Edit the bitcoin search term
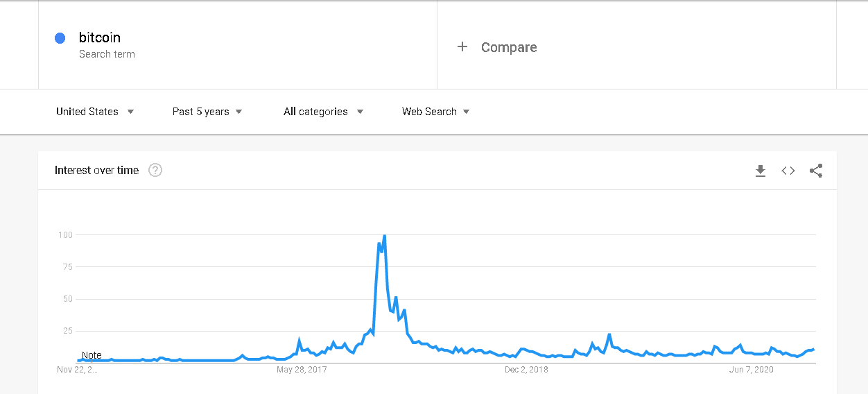The width and height of the screenshot is (868, 394). [100, 37]
